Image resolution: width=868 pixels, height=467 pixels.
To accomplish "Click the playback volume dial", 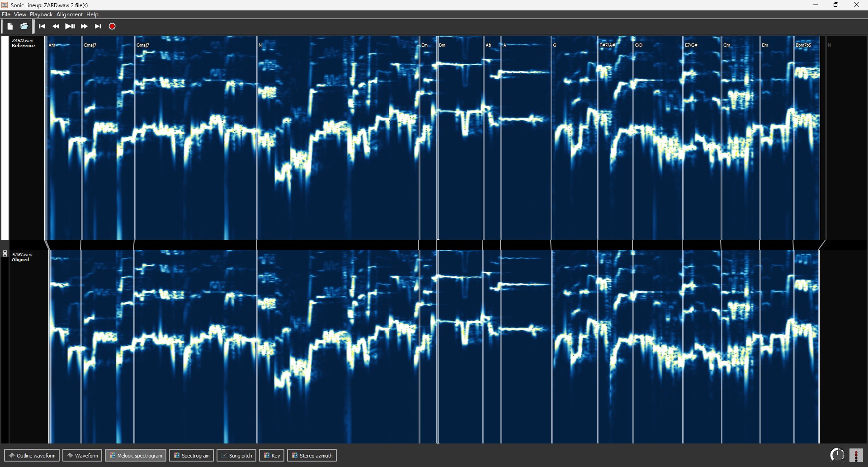I will (837, 455).
